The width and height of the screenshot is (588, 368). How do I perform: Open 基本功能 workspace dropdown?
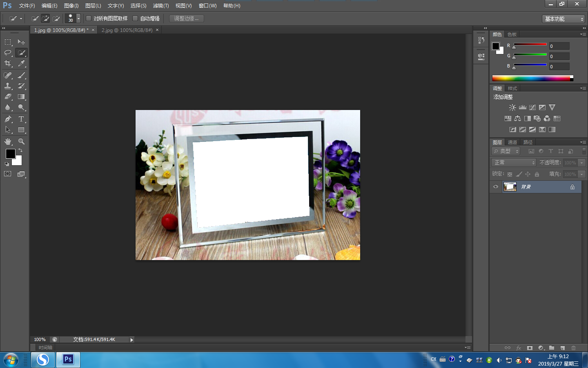(x=564, y=19)
